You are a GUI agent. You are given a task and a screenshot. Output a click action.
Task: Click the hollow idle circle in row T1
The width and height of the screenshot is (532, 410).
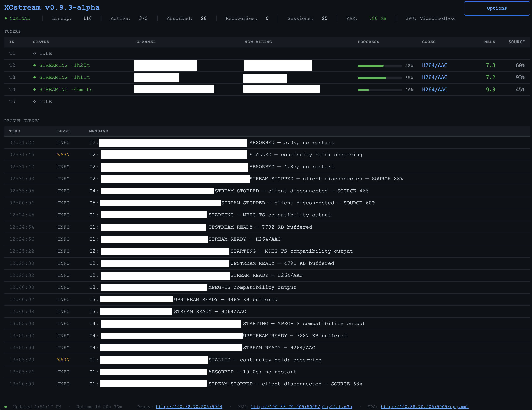click(x=35, y=53)
